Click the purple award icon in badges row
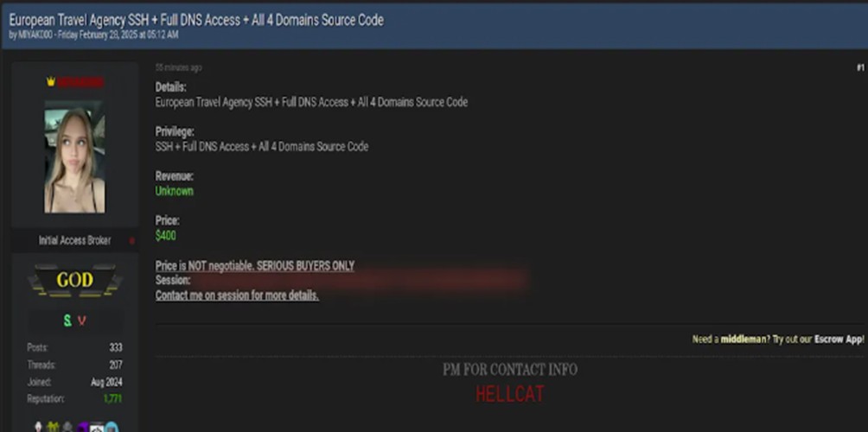 [82, 427]
